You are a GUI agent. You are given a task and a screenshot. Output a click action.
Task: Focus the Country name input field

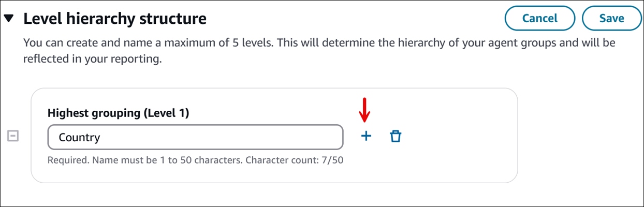[195, 137]
